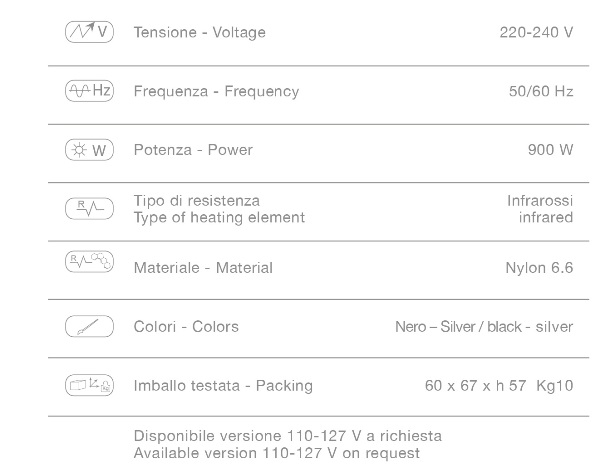Select the Tensione - Voltage label
The height and width of the screenshot is (472, 600).
pos(200,33)
